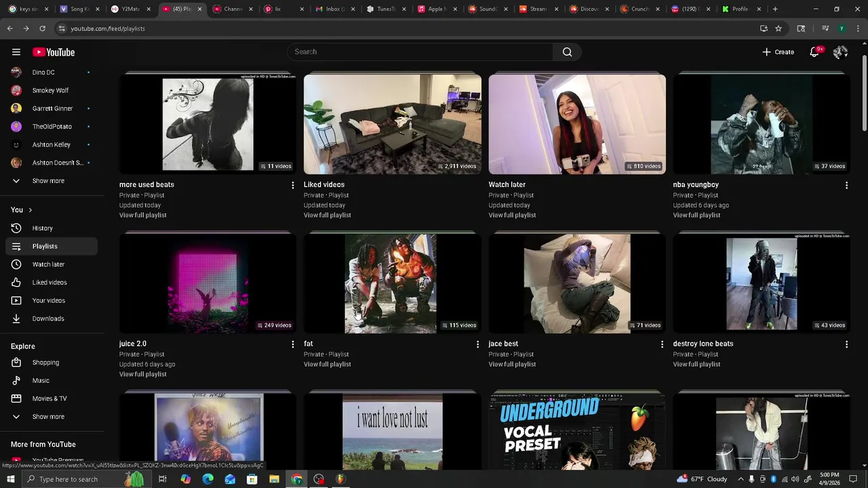868x488 pixels.
Task: Open options menu for more used beats
Action: click(x=293, y=185)
